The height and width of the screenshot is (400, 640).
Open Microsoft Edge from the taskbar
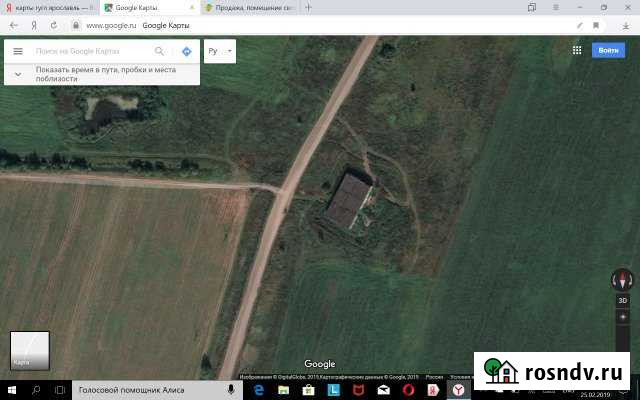[x=258, y=389]
